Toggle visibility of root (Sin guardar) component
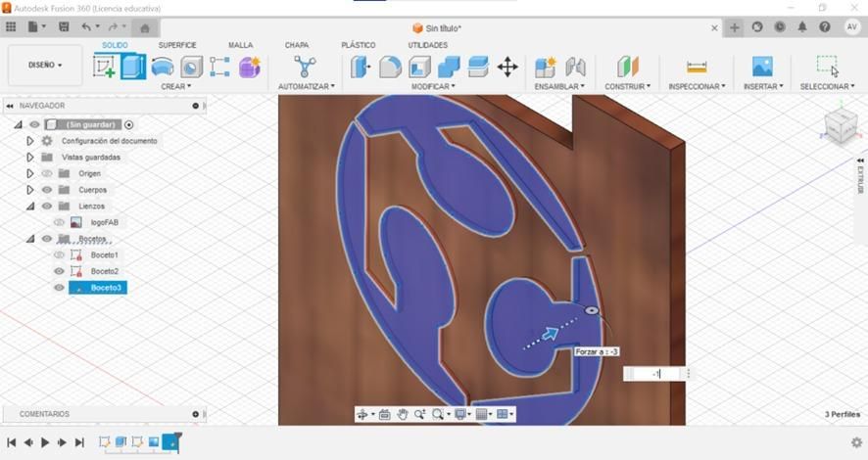868x460 pixels. pos(34,125)
